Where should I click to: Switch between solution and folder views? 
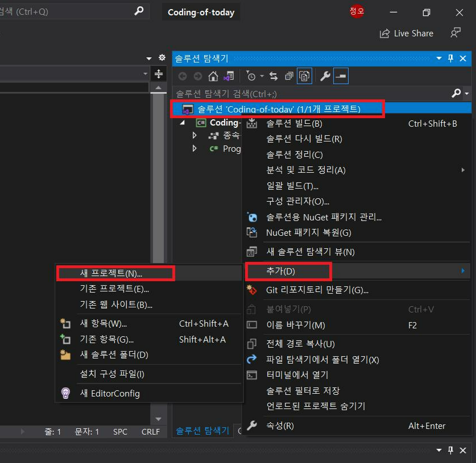coord(229,76)
